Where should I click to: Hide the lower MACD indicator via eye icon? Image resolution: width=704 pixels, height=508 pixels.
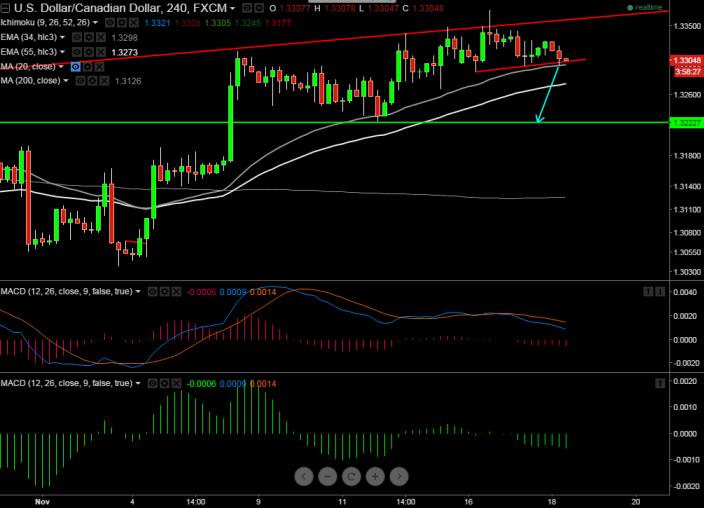click(x=153, y=384)
